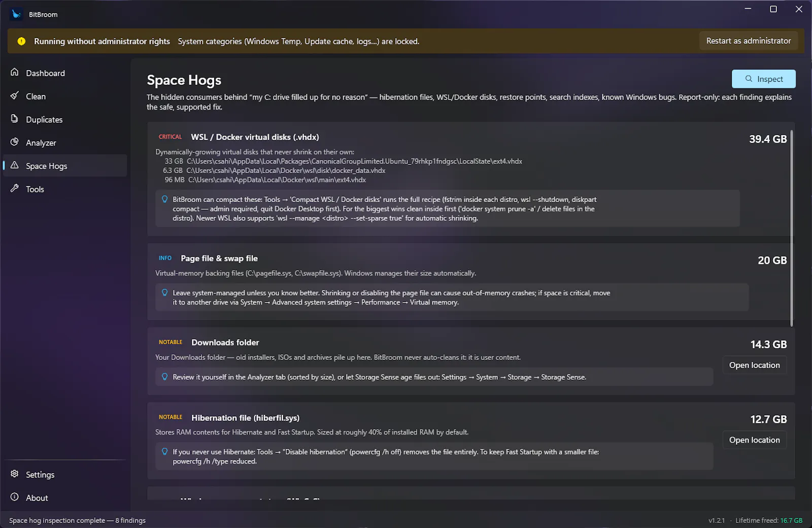Click the Dynamically-growing virtual disks description

(x=255, y=152)
